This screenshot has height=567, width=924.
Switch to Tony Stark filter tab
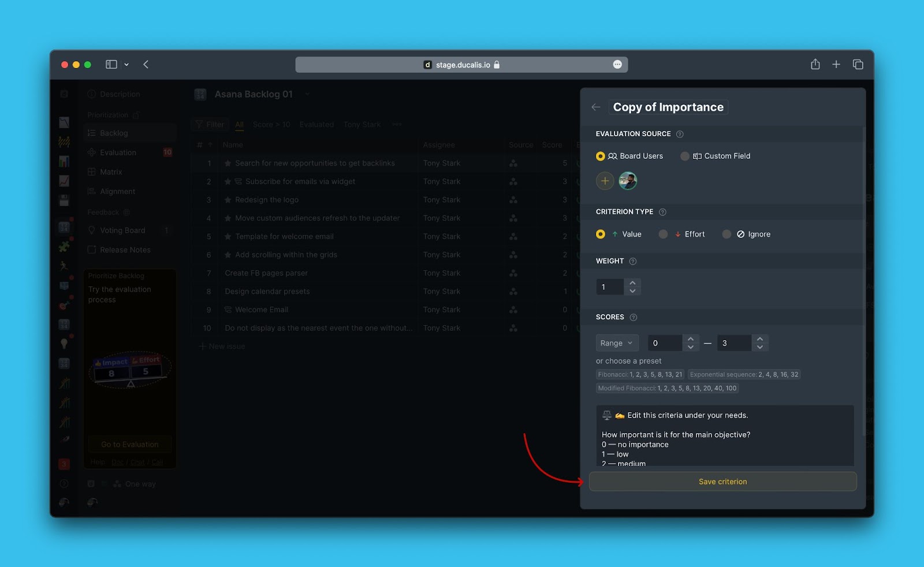362,125
